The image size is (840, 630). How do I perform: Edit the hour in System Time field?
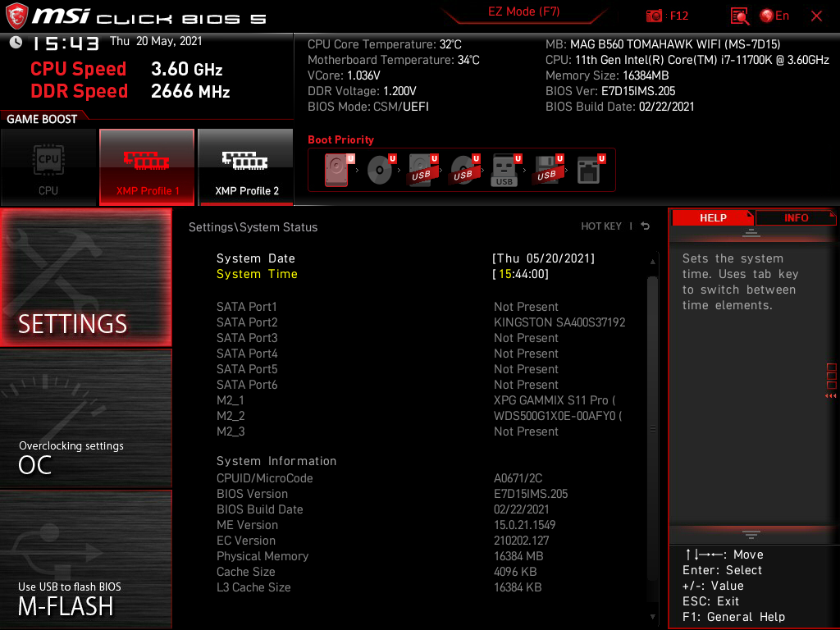tap(505, 274)
